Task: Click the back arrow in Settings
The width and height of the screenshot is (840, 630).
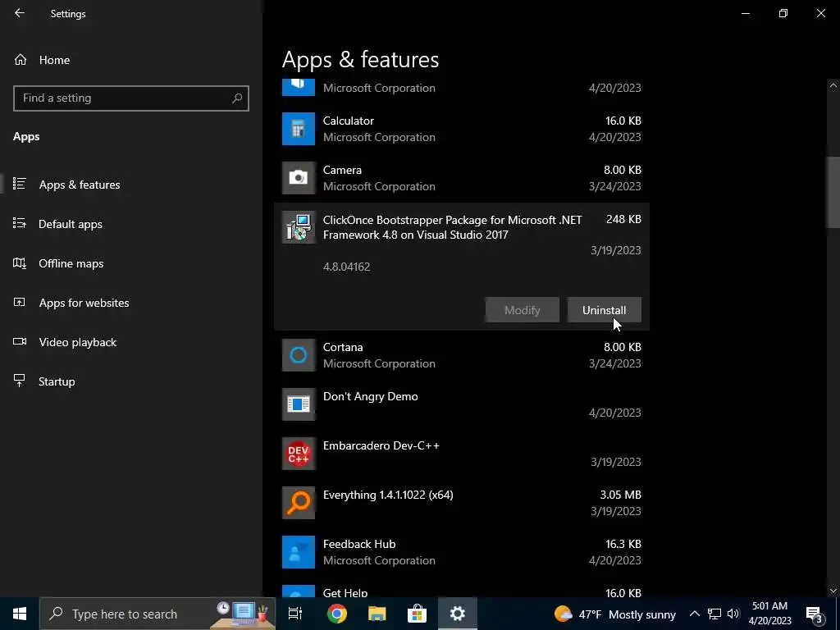Action: [20, 13]
